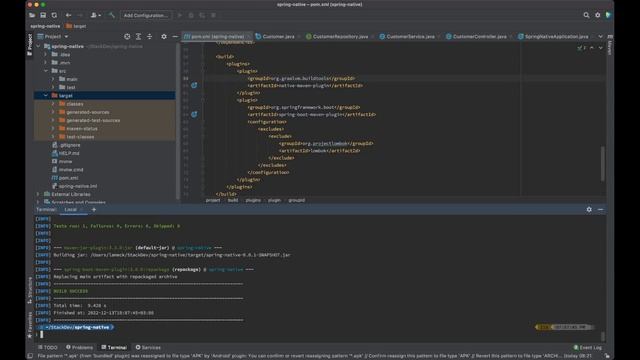Click Expand All in Project panel
640x360 pixels.
click(138, 36)
